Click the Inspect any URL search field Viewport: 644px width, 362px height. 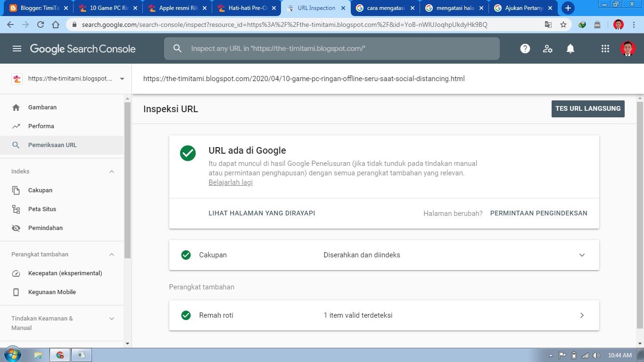point(331,49)
